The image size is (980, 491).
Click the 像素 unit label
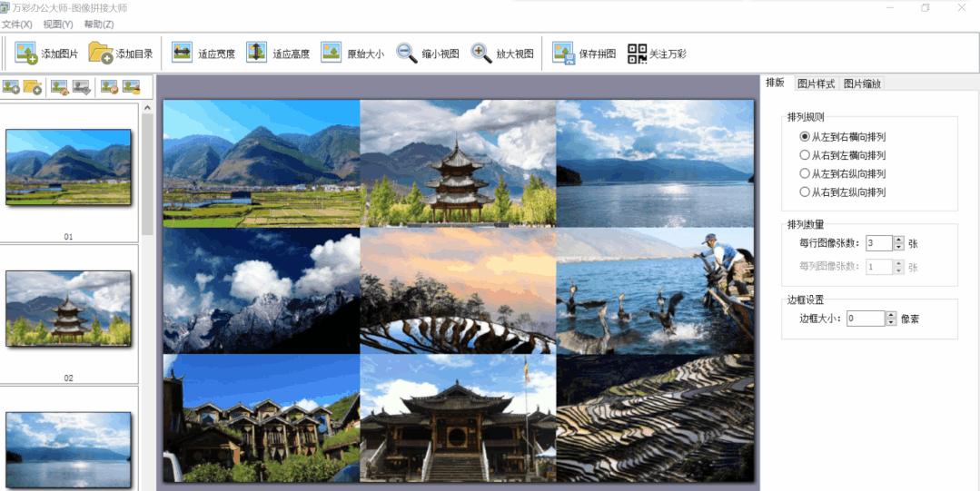[910, 319]
